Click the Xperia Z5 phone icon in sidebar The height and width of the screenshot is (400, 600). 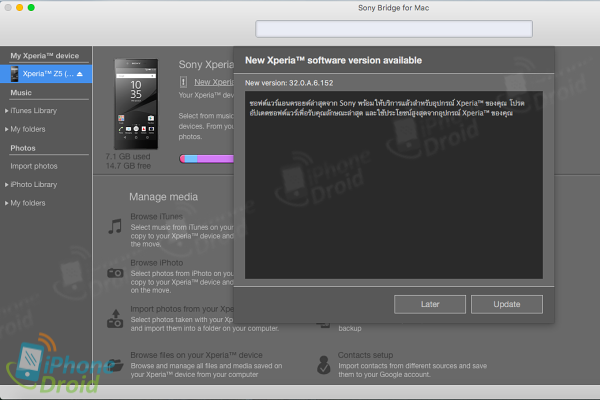(14, 74)
